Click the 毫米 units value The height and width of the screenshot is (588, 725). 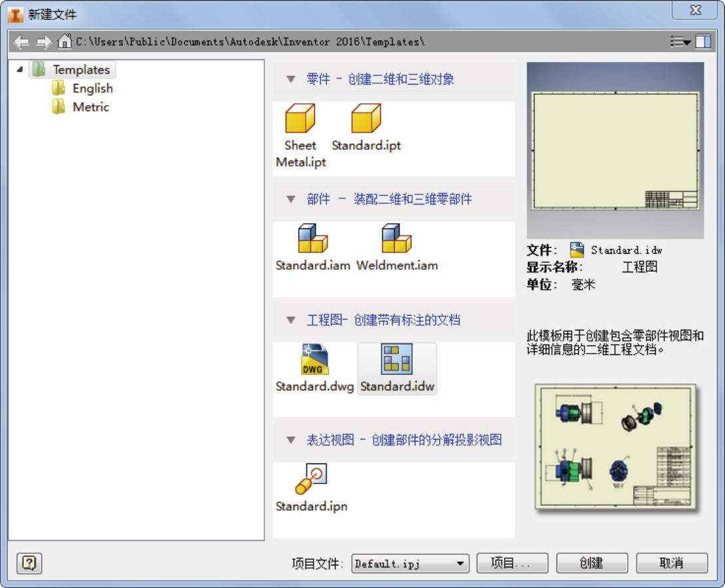coord(583,284)
